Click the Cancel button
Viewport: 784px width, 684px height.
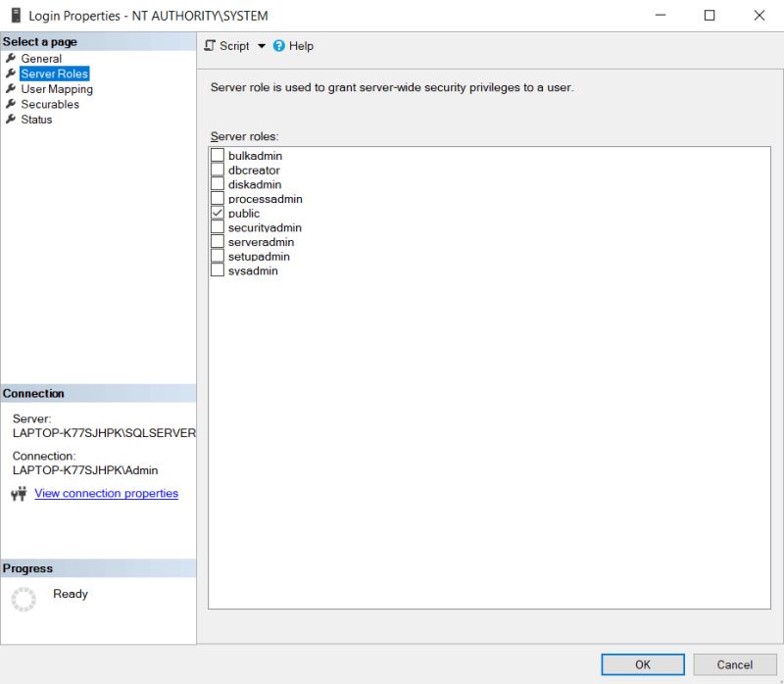tap(735, 664)
